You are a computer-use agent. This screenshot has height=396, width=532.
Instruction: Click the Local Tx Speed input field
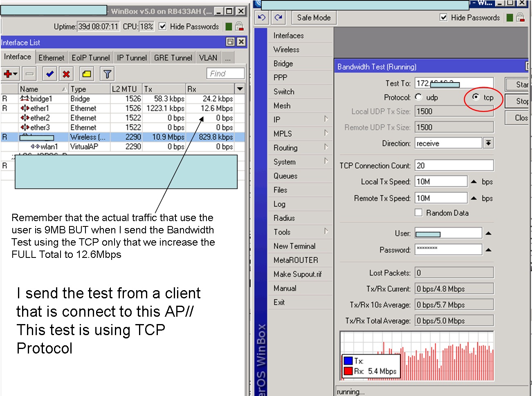point(441,181)
